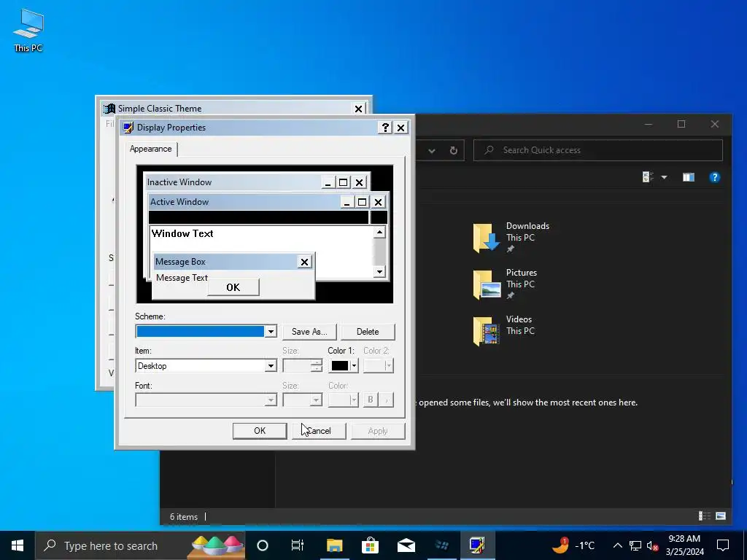Image resolution: width=747 pixels, height=560 pixels.
Task: Open Mail app from taskbar
Action: click(406, 545)
